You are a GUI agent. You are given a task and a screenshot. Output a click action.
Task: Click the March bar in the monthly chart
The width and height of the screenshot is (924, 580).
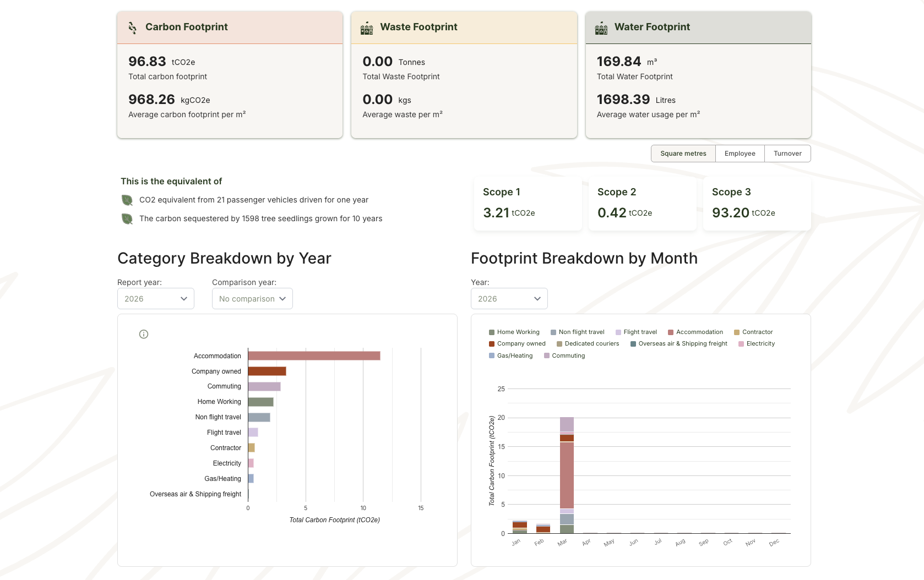(567, 473)
